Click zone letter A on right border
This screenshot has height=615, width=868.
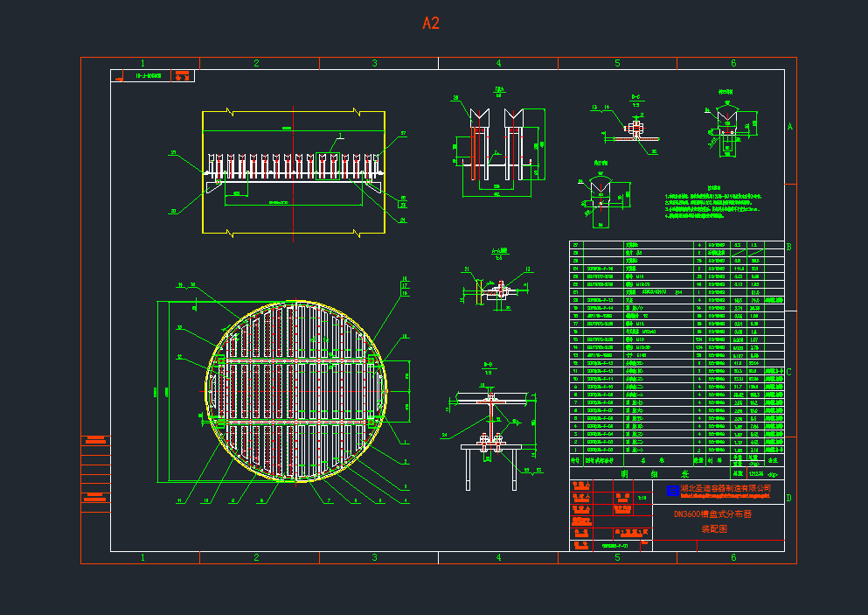[x=789, y=127]
